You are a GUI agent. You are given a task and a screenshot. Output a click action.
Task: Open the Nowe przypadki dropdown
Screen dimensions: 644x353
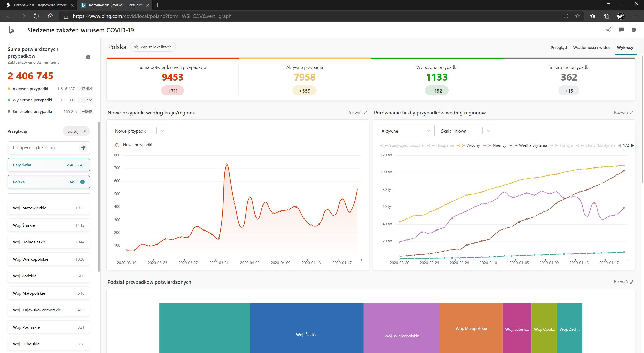(140, 131)
